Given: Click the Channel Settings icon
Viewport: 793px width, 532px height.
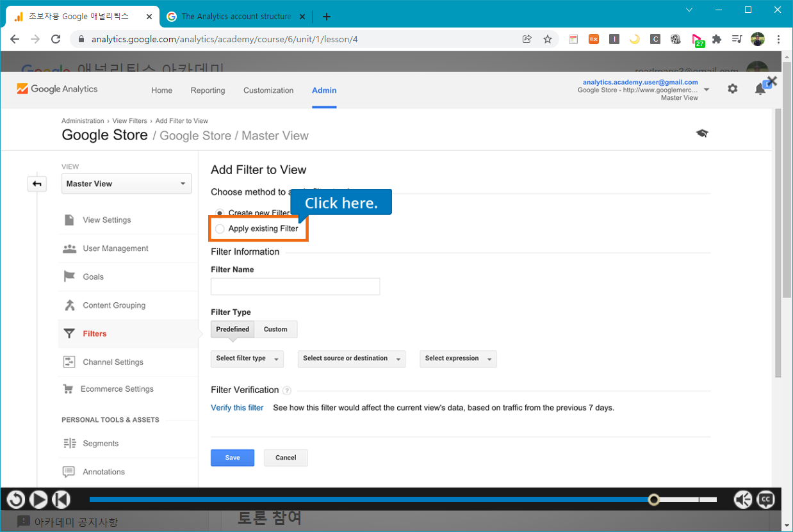Looking at the screenshot, I should [69, 362].
